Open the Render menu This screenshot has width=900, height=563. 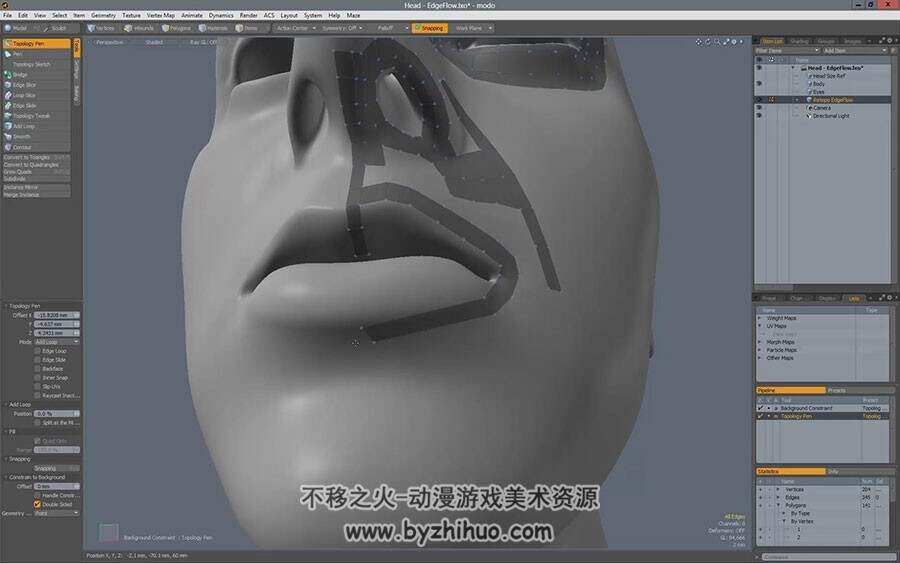pos(248,15)
